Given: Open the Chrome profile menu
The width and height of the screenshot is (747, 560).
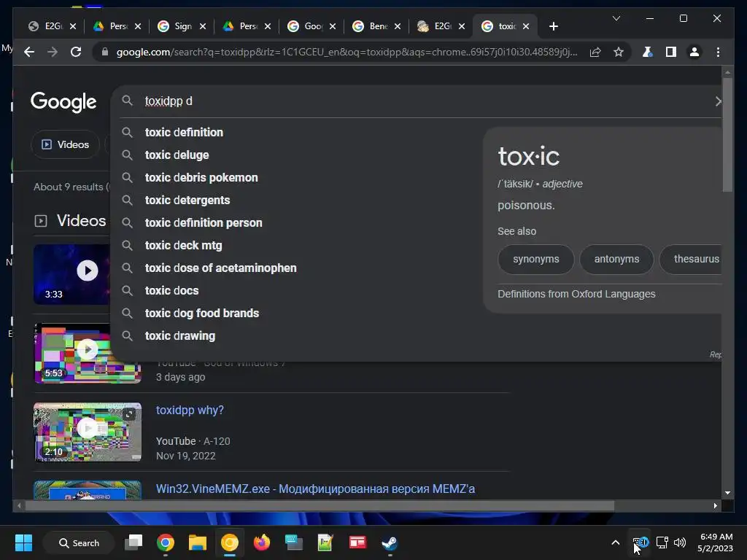Looking at the screenshot, I should (x=694, y=52).
